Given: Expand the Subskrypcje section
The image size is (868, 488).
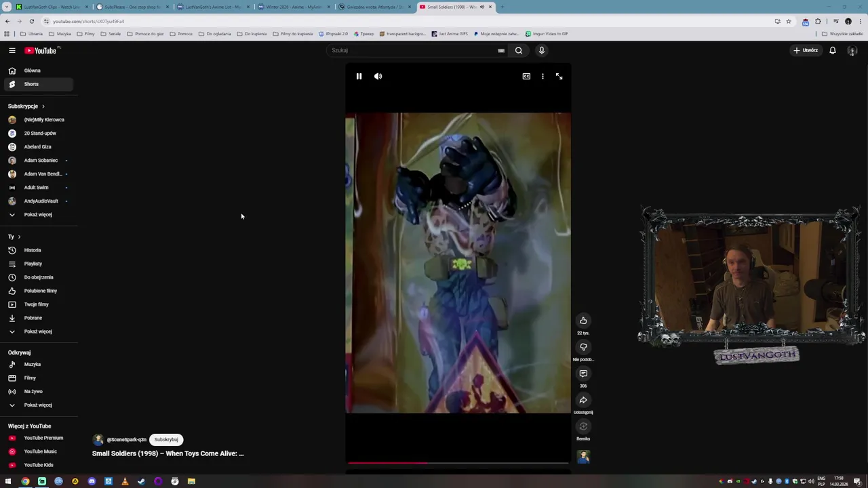Looking at the screenshot, I should coord(26,106).
